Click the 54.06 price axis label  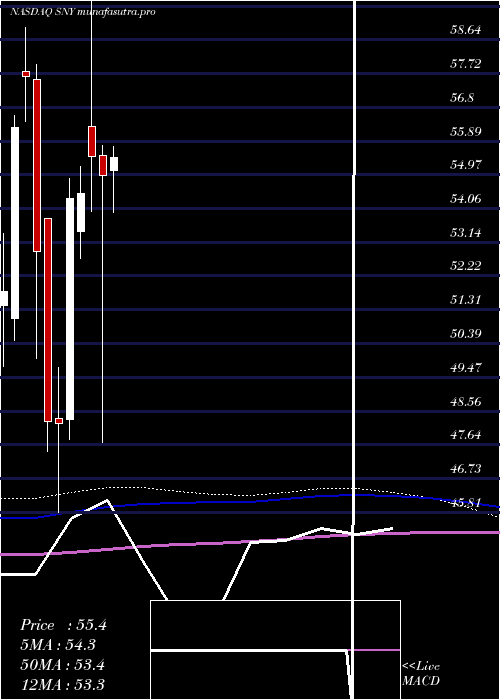pyautogui.click(x=466, y=199)
